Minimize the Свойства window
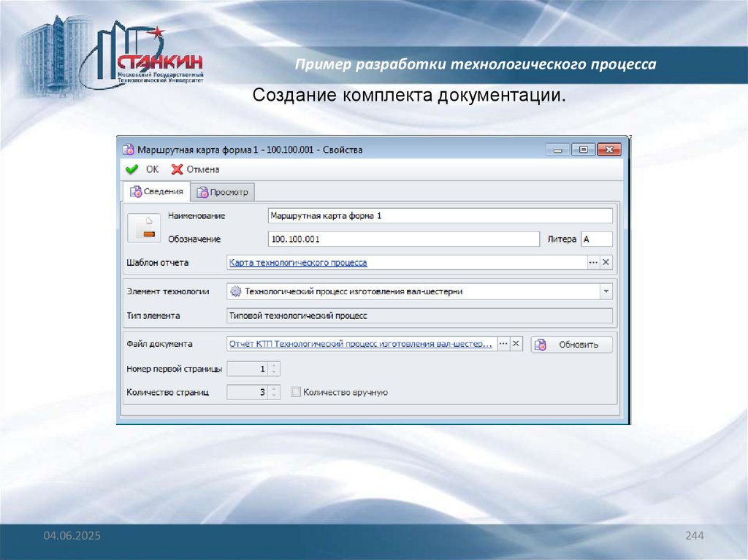This screenshot has width=748, height=560. tap(557, 150)
